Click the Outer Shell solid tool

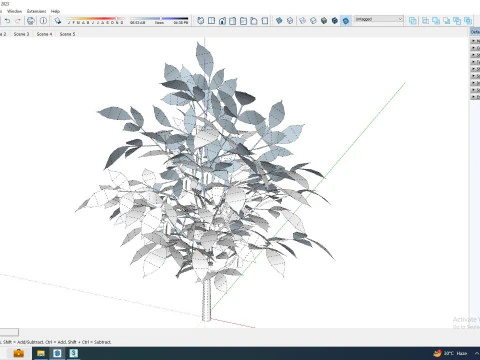[413, 21]
